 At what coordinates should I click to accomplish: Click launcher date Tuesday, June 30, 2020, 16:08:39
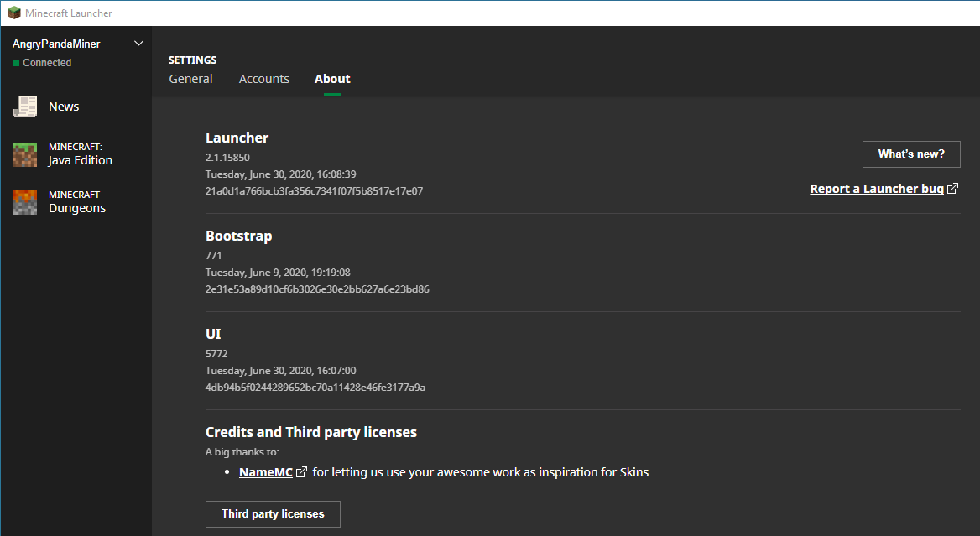[280, 174]
